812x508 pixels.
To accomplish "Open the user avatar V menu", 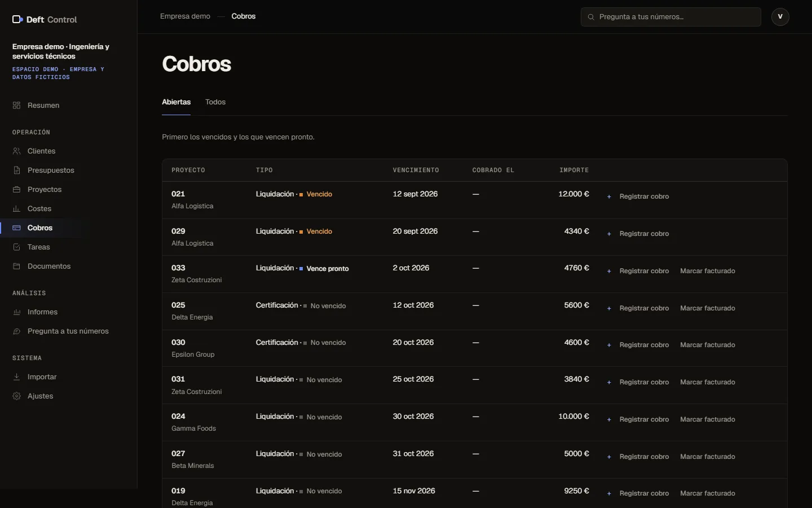I will [x=780, y=17].
